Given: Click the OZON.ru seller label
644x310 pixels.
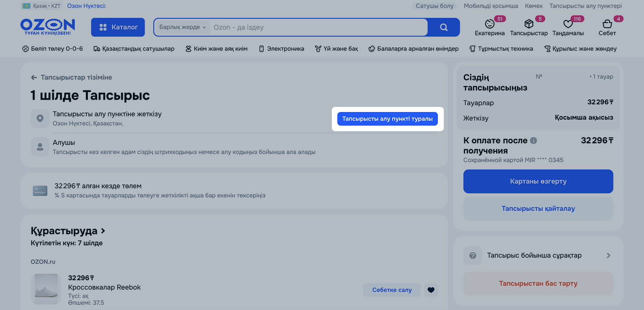Looking at the screenshot, I should 43,262.
